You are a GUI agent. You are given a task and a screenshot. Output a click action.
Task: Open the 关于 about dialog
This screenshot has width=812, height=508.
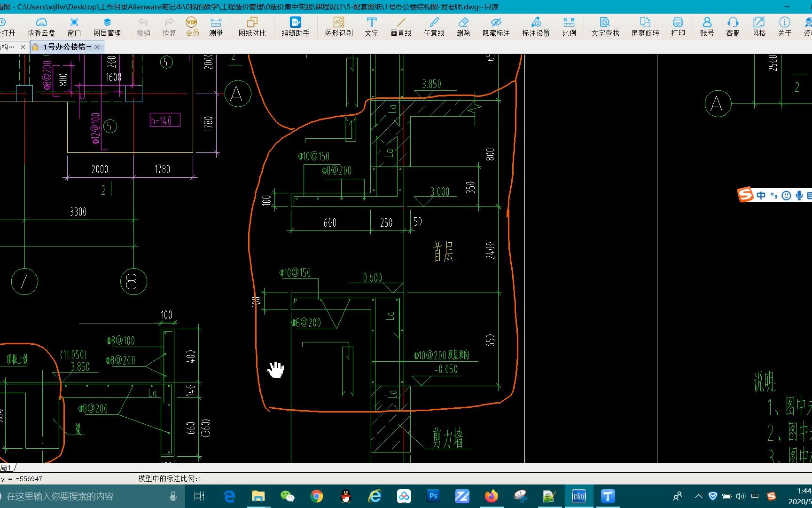785,27
